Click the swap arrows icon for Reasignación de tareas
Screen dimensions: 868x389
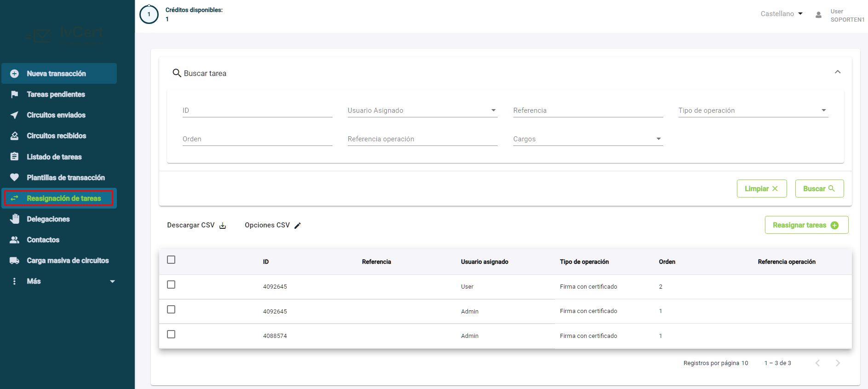[x=14, y=198]
